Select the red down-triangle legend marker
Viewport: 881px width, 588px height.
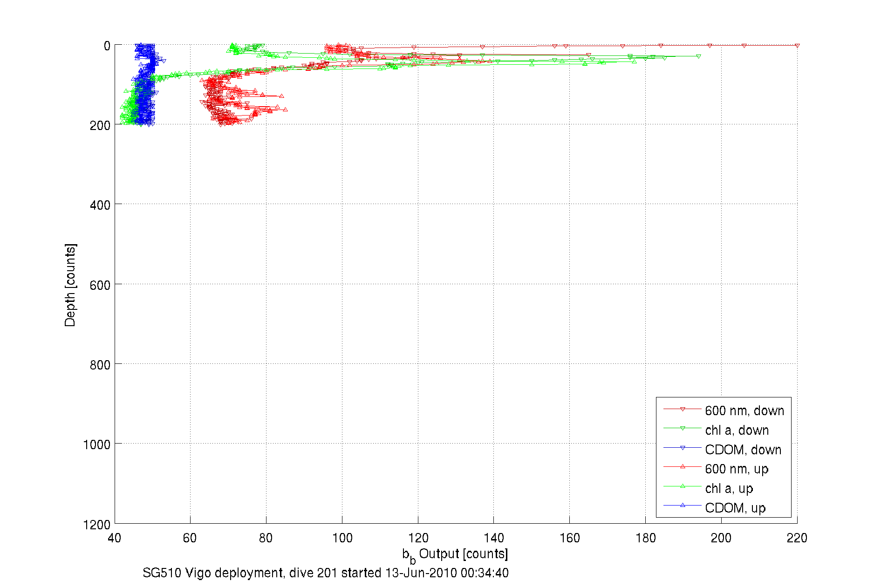click(683, 409)
